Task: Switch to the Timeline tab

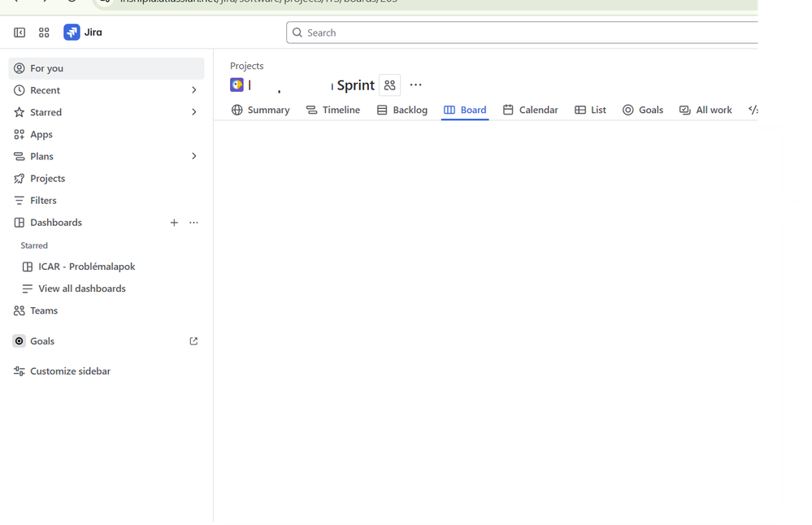Action: coord(333,110)
